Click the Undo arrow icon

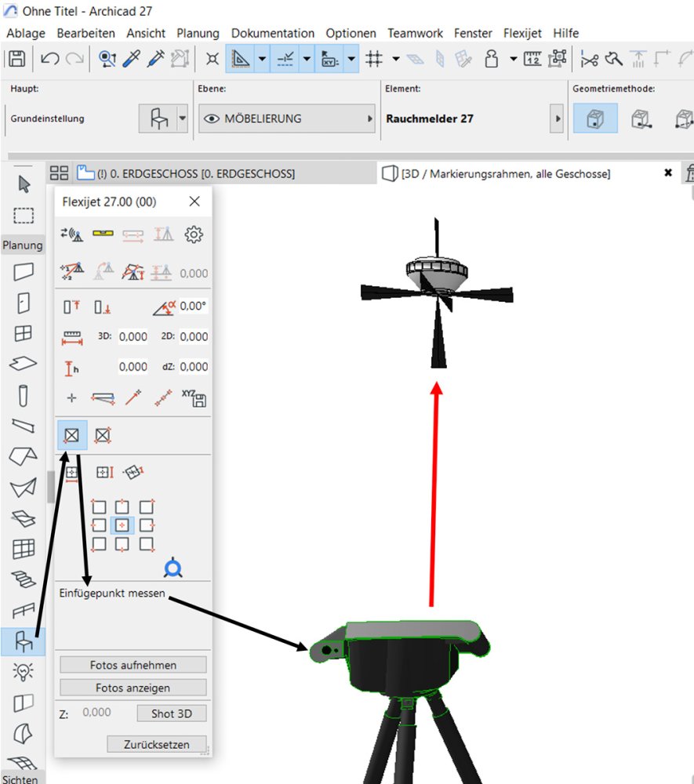click(49, 59)
